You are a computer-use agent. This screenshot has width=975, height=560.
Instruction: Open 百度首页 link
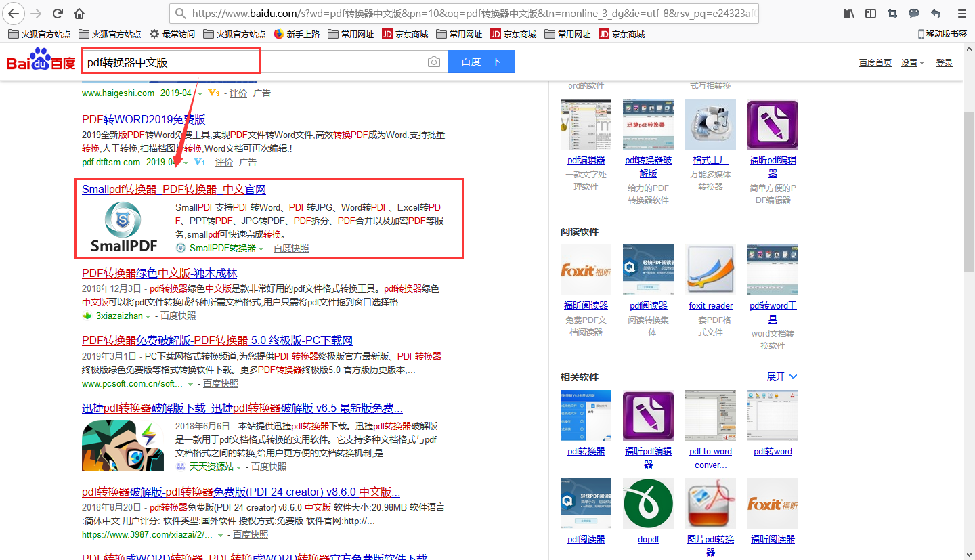point(875,62)
